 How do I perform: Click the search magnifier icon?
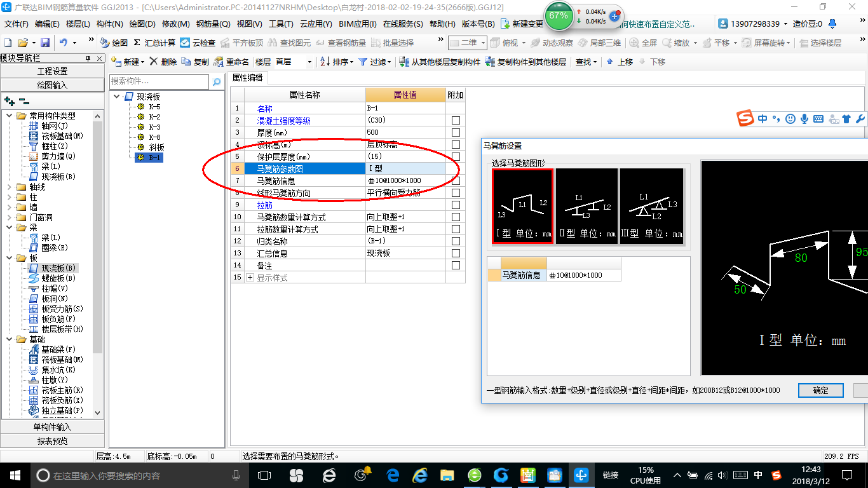217,82
